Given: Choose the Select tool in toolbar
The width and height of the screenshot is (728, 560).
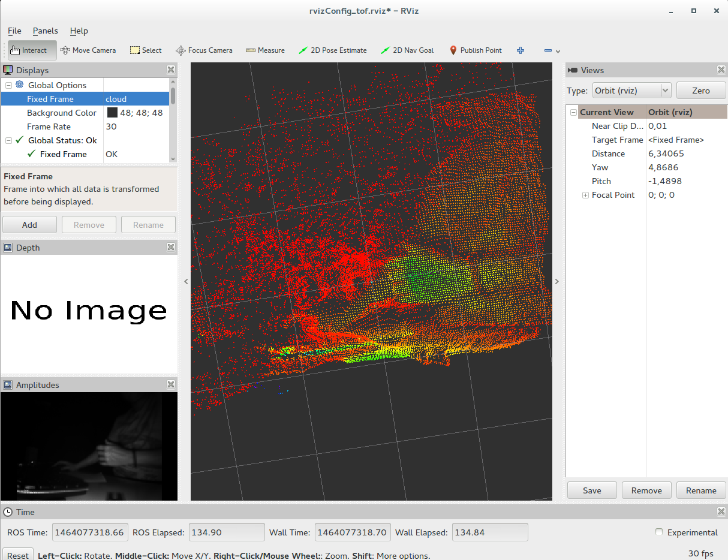Looking at the screenshot, I should (146, 50).
